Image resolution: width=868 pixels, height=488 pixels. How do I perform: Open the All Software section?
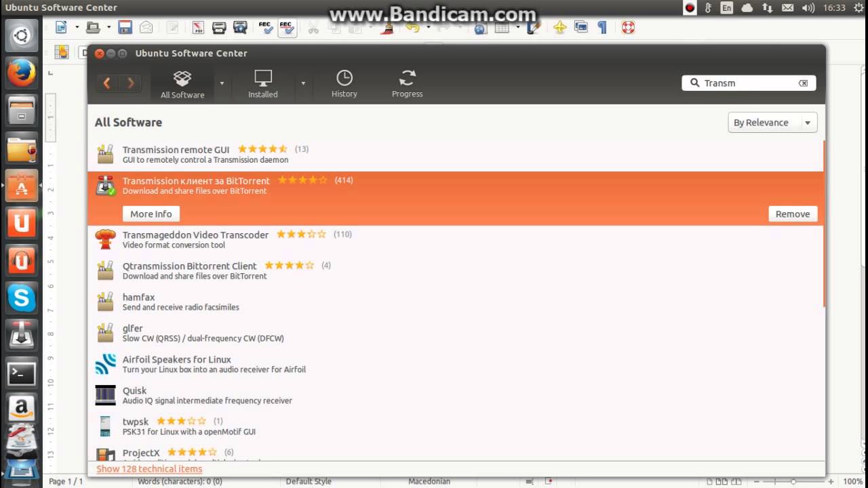182,84
